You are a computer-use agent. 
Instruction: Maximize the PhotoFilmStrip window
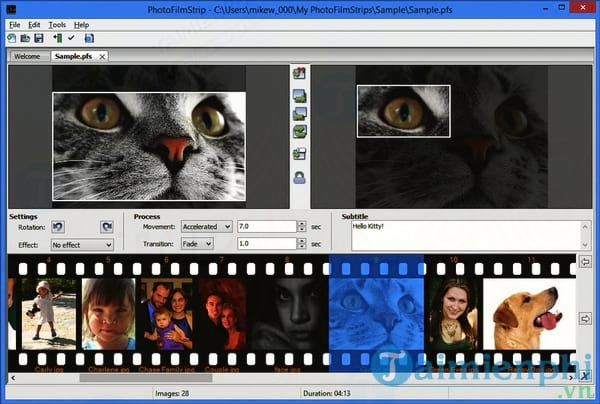coord(561,8)
